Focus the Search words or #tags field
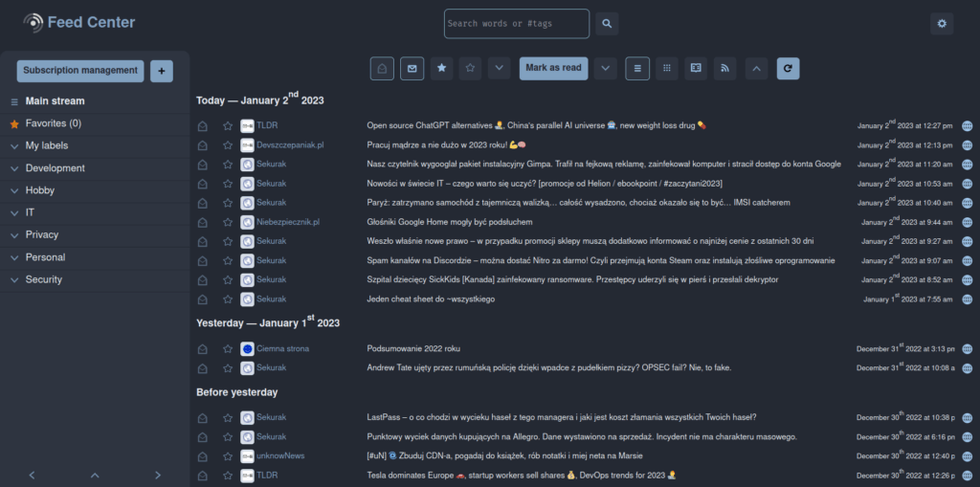The width and height of the screenshot is (980, 487). tap(516, 24)
